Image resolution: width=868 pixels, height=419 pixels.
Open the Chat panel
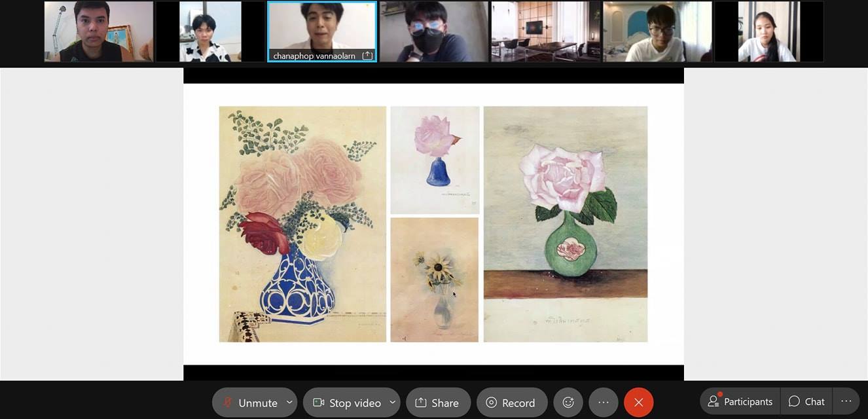click(806, 401)
